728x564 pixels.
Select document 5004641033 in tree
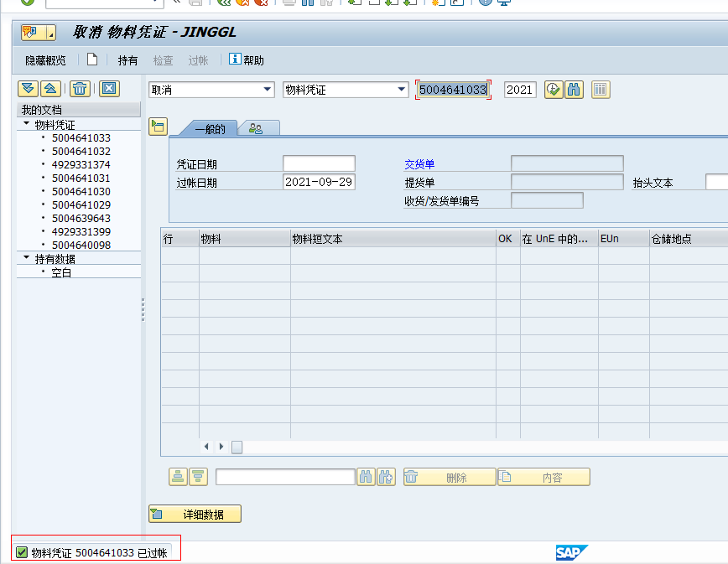point(81,137)
